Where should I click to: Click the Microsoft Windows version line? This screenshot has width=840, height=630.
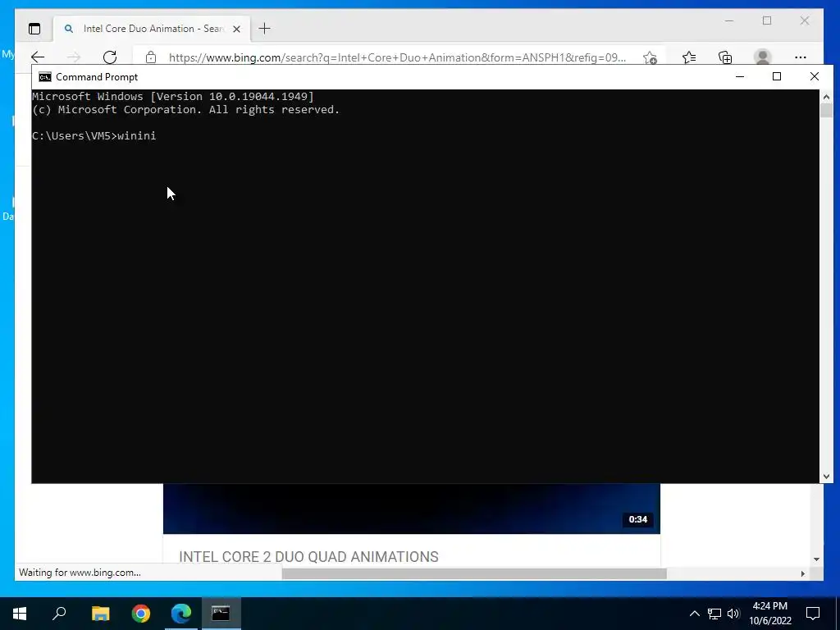click(x=173, y=97)
